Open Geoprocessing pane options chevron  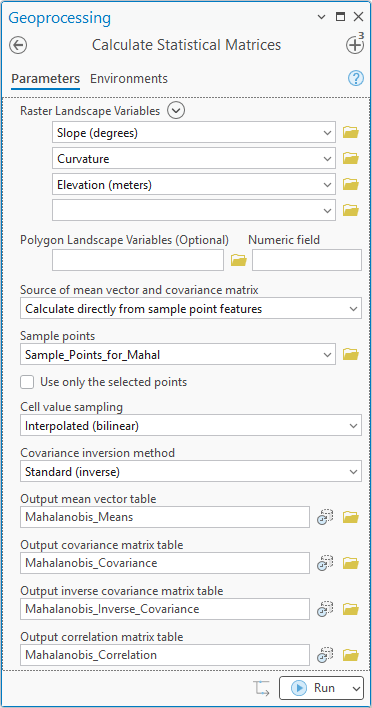click(321, 17)
